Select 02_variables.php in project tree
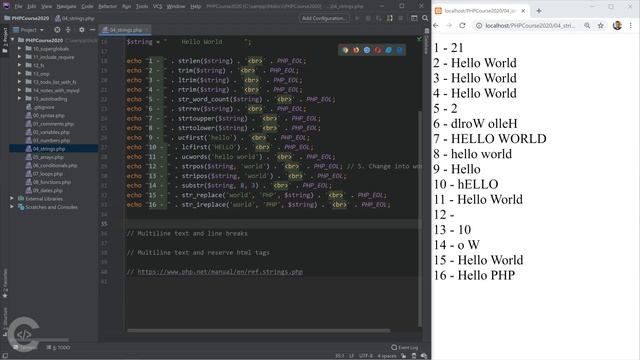640x360 pixels. [x=51, y=132]
